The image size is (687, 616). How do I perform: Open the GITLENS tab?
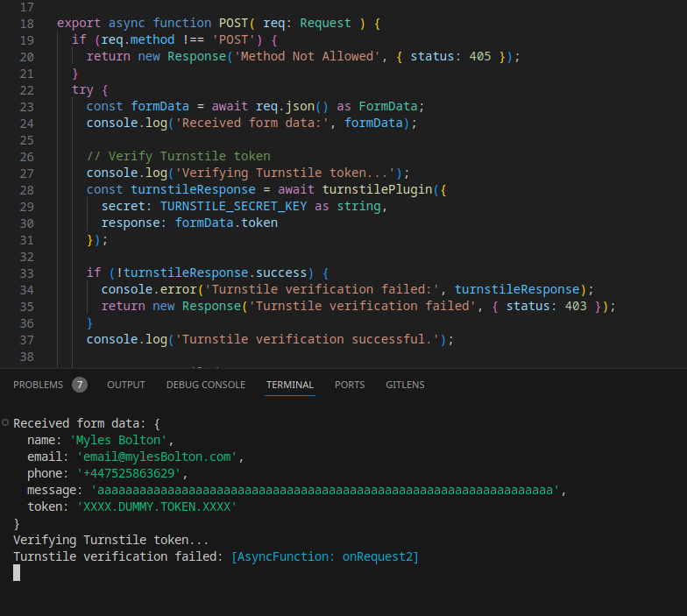coord(405,385)
